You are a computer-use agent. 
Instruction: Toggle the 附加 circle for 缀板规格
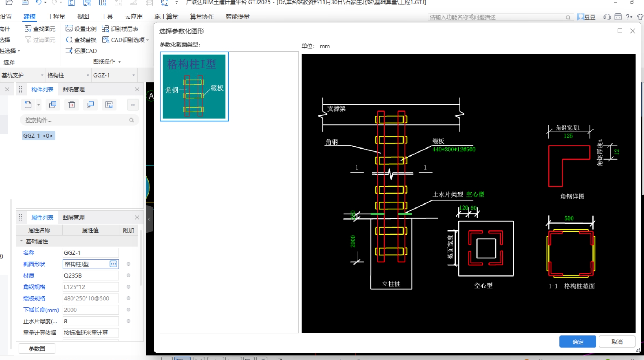(x=128, y=298)
